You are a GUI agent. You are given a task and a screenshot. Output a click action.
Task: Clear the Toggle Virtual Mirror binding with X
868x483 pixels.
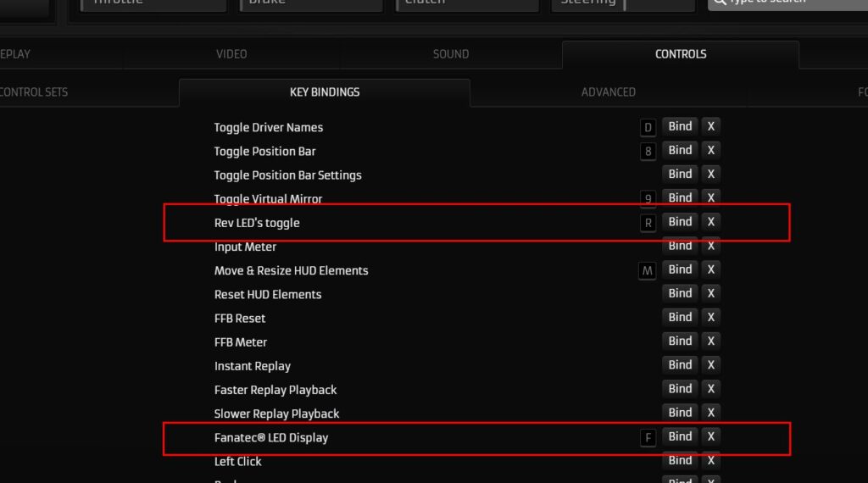[711, 198]
